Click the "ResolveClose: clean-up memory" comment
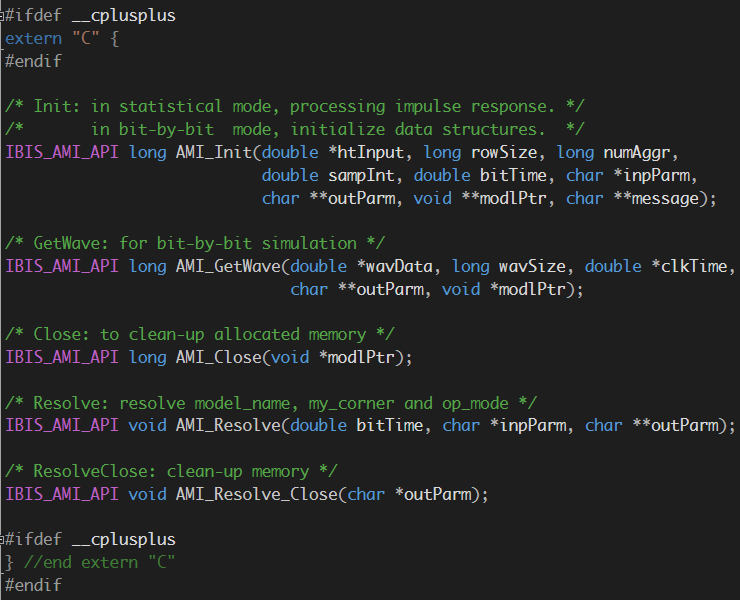This screenshot has width=740, height=600. point(172,471)
